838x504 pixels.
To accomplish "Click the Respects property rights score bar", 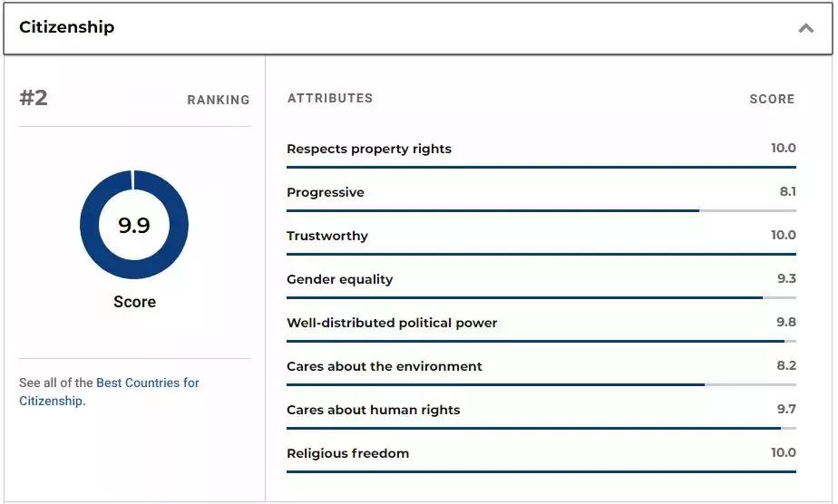I will (541, 167).
